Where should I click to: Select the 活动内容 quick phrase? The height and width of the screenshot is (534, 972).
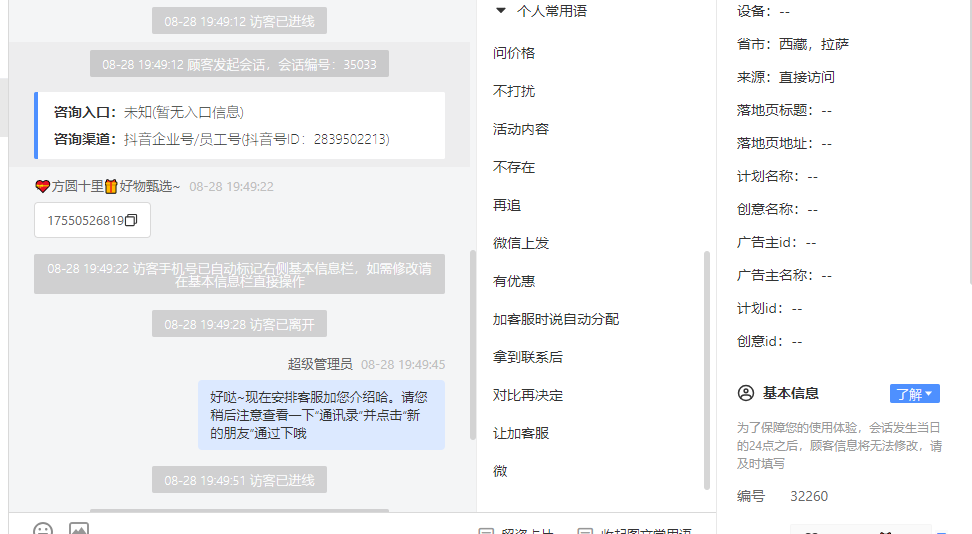[x=521, y=129]
